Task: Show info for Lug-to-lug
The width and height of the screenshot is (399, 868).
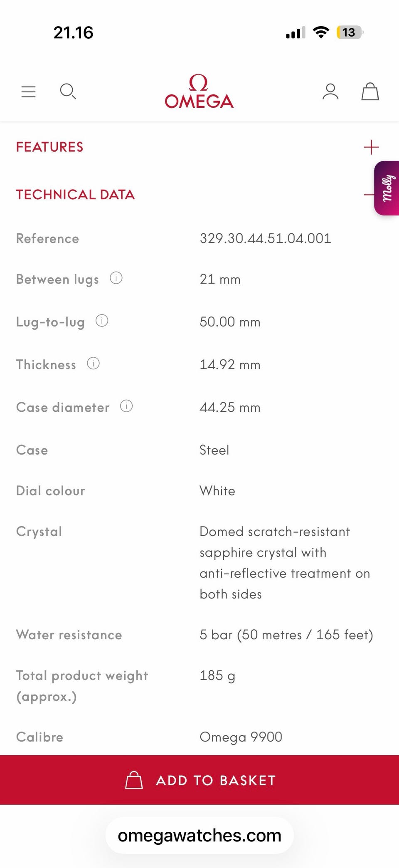Action: (x=102, y=321)
